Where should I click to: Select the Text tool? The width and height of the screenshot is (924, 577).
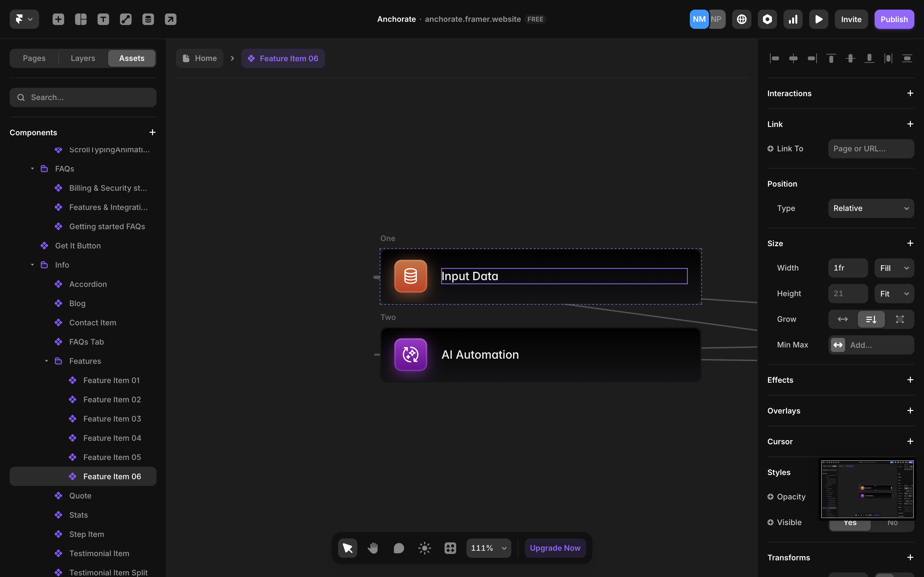pos(103,19)
